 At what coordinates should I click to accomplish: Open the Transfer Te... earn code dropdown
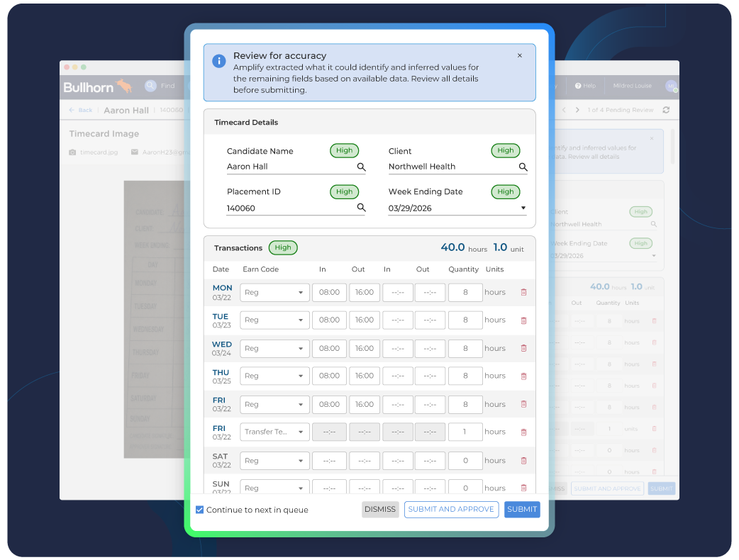(274, 432)
